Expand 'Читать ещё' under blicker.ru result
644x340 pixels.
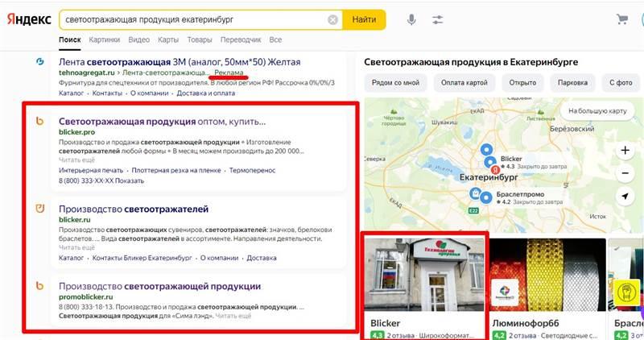pyautogui.click(x=76, y=247)
